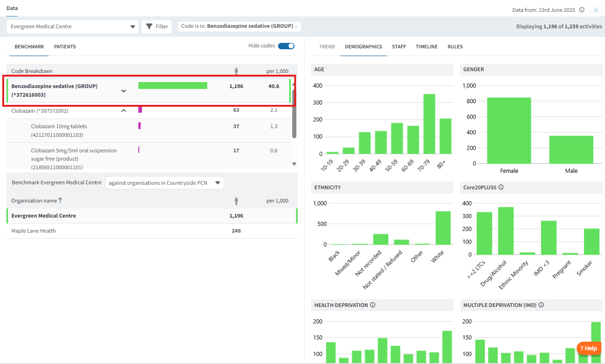The image size is (605, 364).
Task: Click the Not recorded bar in Ethnicity chart
Action: (x=381, y=239)
